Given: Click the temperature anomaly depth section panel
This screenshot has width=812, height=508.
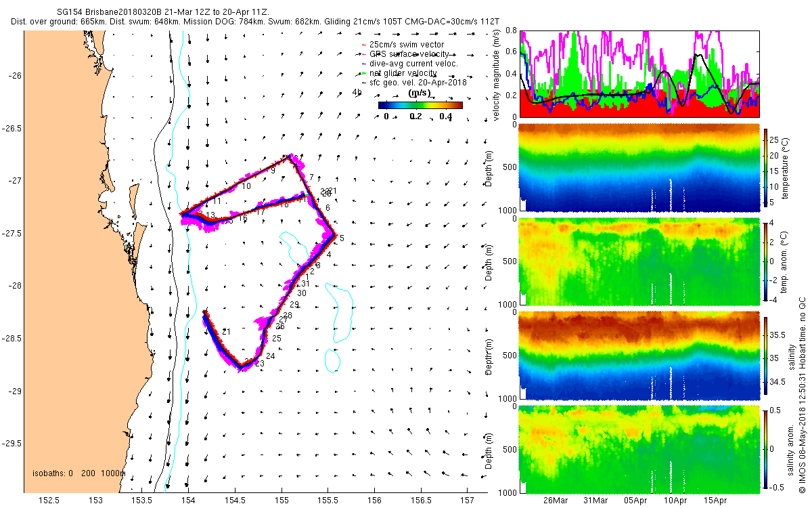Looking at the screenshot, I should [639, 261].
